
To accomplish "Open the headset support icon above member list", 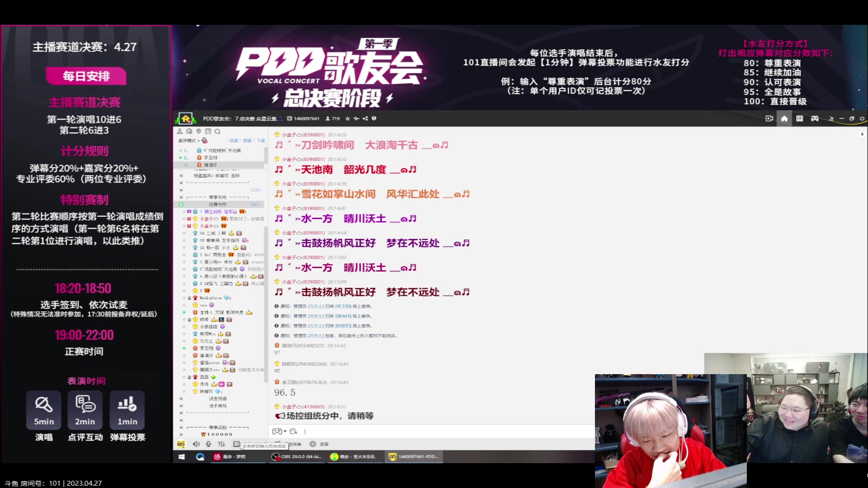I will click(189, 131).
